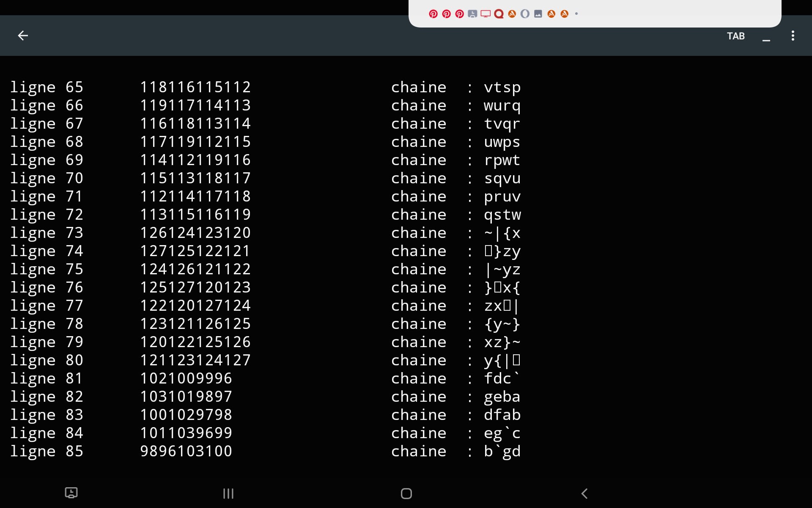The image size is (812, 508).
Task: Open the Opera browser notification icon
Action: click(525, 14)
